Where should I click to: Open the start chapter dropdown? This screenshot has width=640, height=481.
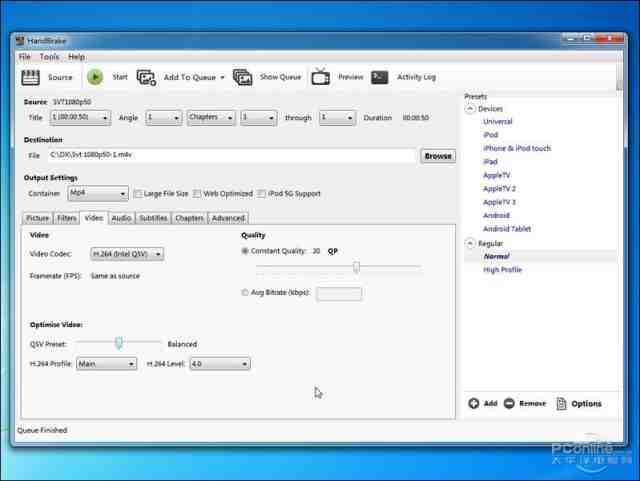[259, 118]
